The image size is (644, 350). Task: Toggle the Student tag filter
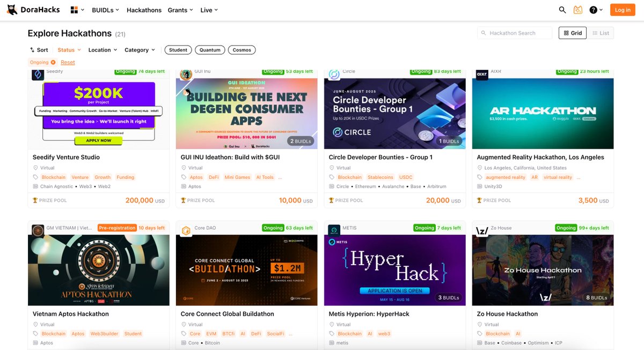(178, 50)
